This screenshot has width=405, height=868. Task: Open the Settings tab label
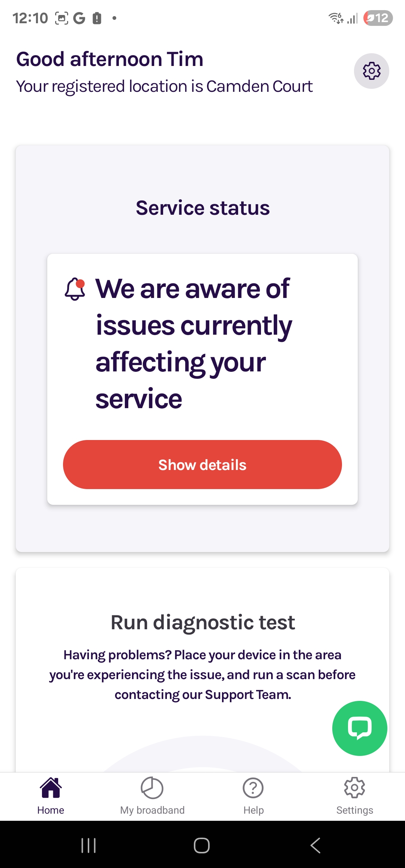[x=355, y=810]
